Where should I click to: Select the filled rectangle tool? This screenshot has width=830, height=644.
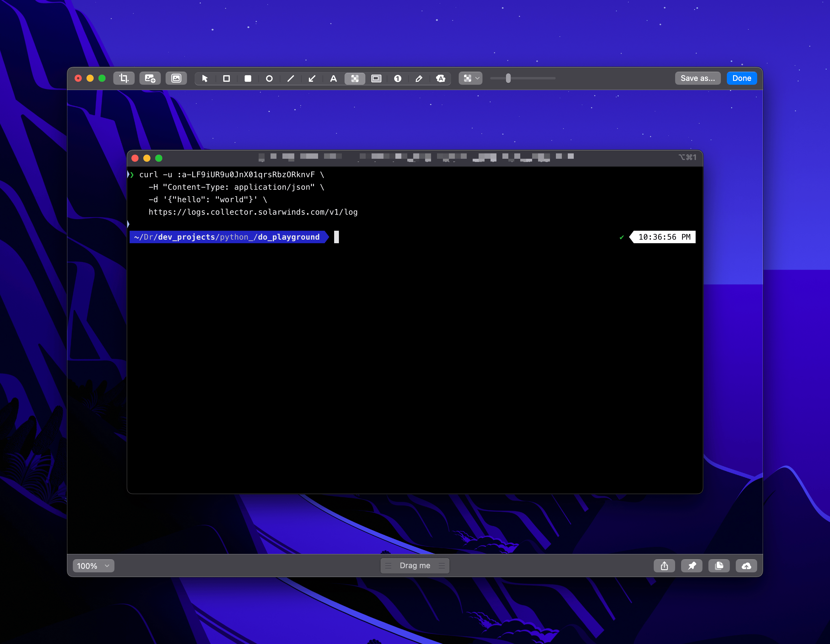pyautogui.click(x=248, y=78)
